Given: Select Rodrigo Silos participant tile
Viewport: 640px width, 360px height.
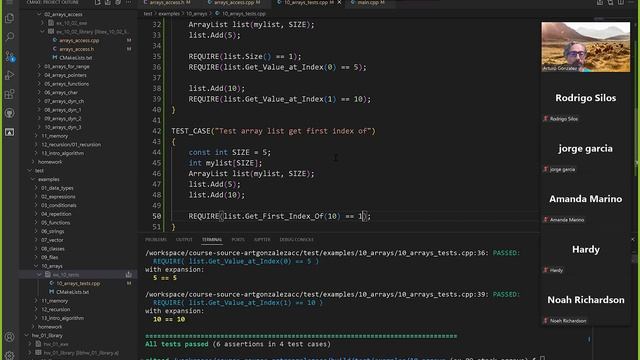Looking at the screenshot, I should [x=585, y=98].
